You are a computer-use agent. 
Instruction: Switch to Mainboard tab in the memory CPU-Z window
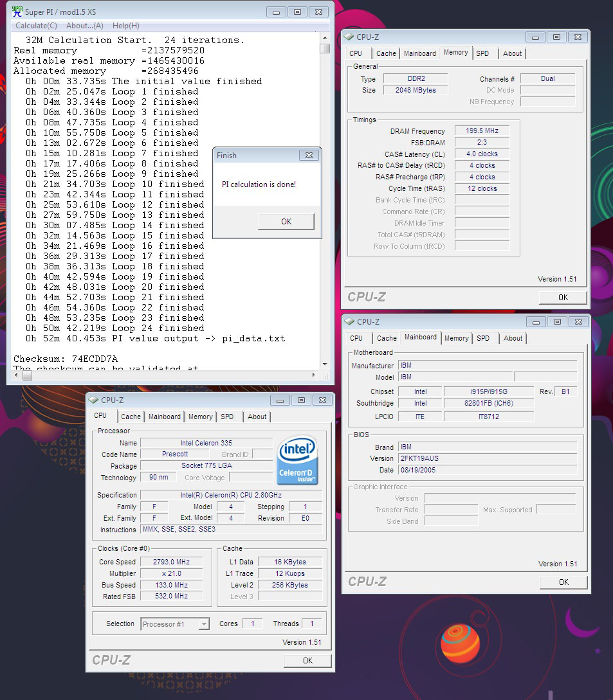tap(420, 53)
